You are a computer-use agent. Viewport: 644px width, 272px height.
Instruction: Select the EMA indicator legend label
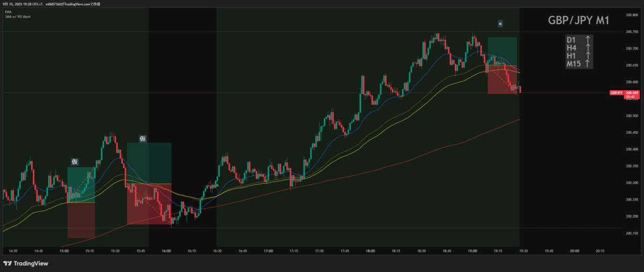pos(8,11)
